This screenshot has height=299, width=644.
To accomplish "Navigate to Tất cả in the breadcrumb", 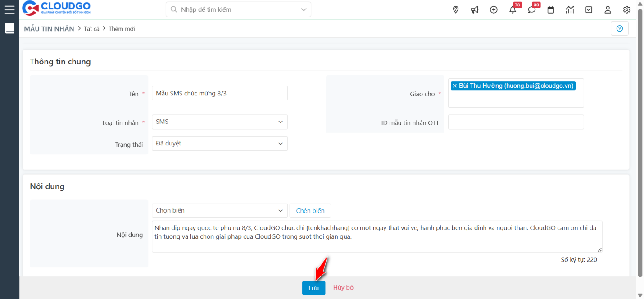I will tap(91, 28).
